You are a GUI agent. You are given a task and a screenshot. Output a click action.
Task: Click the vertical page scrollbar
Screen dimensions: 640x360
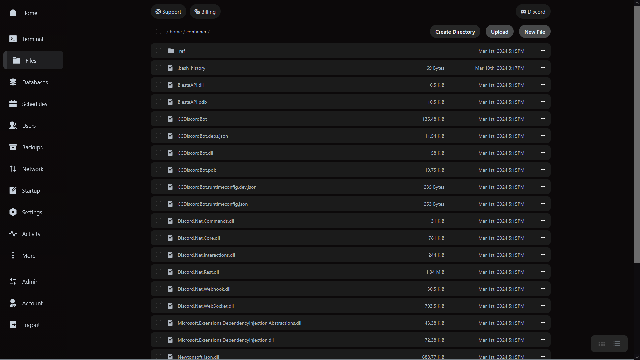(x=637, y=135)
